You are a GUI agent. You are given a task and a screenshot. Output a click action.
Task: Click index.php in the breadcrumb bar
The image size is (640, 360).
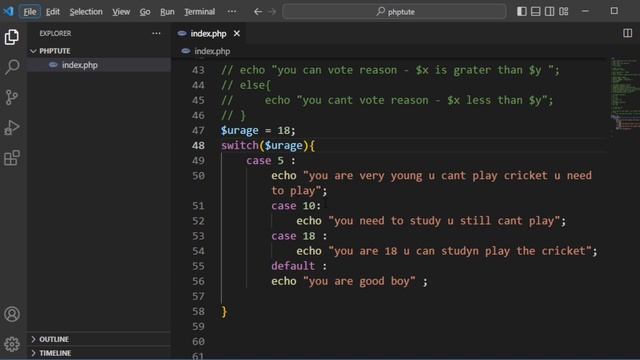click(212, 51)
